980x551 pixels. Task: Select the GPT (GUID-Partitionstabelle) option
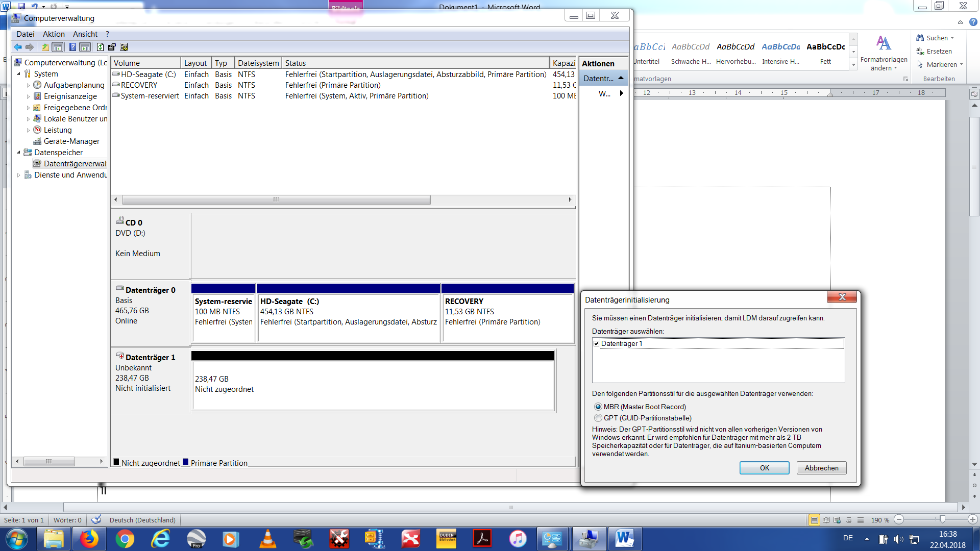(x=598, y=418)
